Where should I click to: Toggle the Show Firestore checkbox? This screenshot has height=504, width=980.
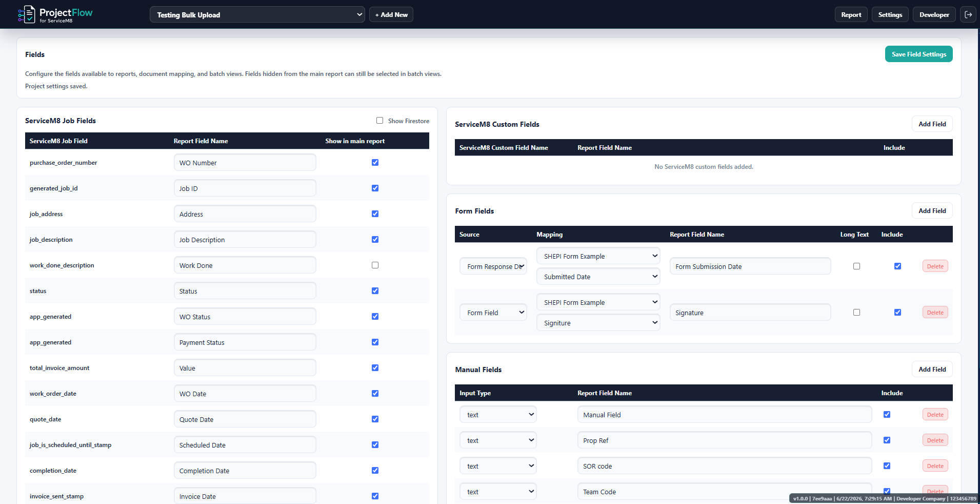379,121
